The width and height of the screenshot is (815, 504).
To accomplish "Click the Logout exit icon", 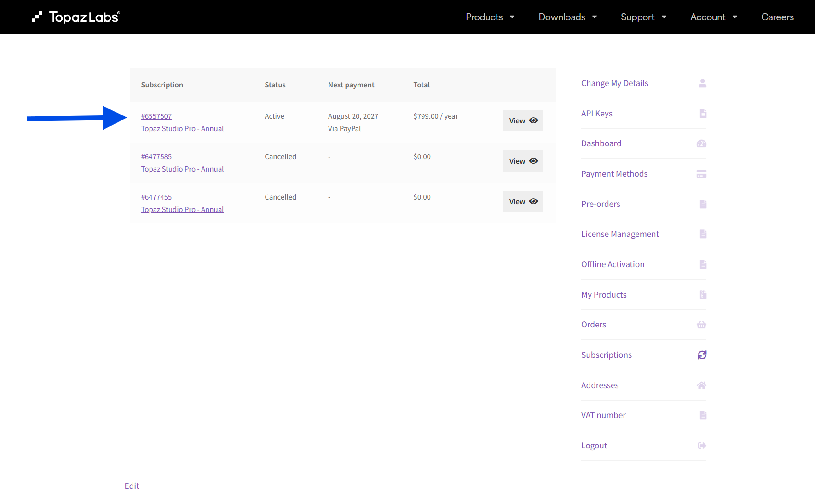I will [702, 446].
